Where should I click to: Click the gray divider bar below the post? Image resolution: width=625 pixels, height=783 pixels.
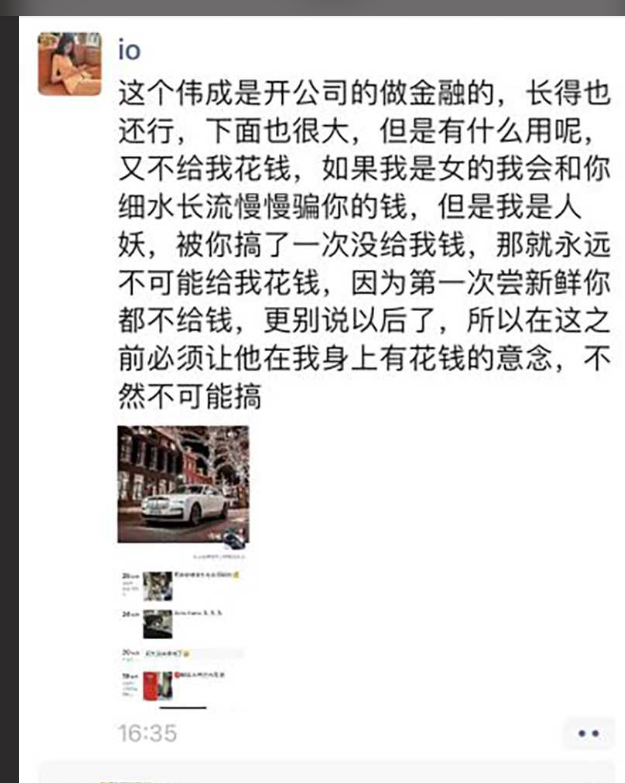pyautogui.click(x=326, y=773)
